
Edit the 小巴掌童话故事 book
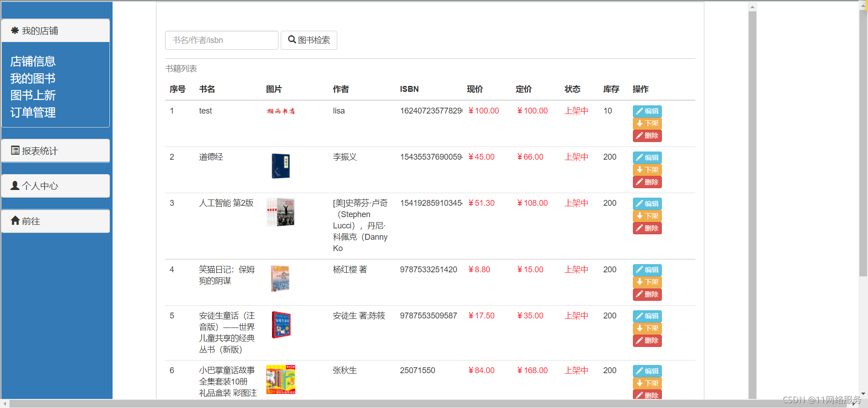647,371
